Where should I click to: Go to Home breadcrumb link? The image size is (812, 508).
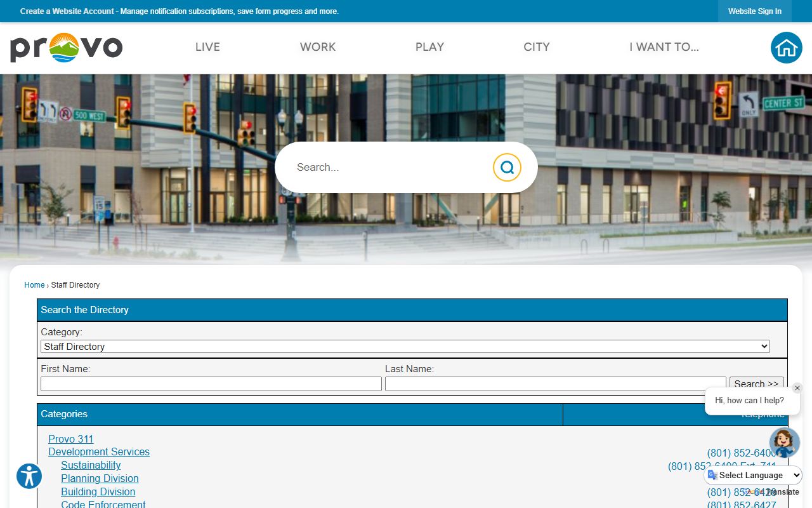(x=34, y=285)
